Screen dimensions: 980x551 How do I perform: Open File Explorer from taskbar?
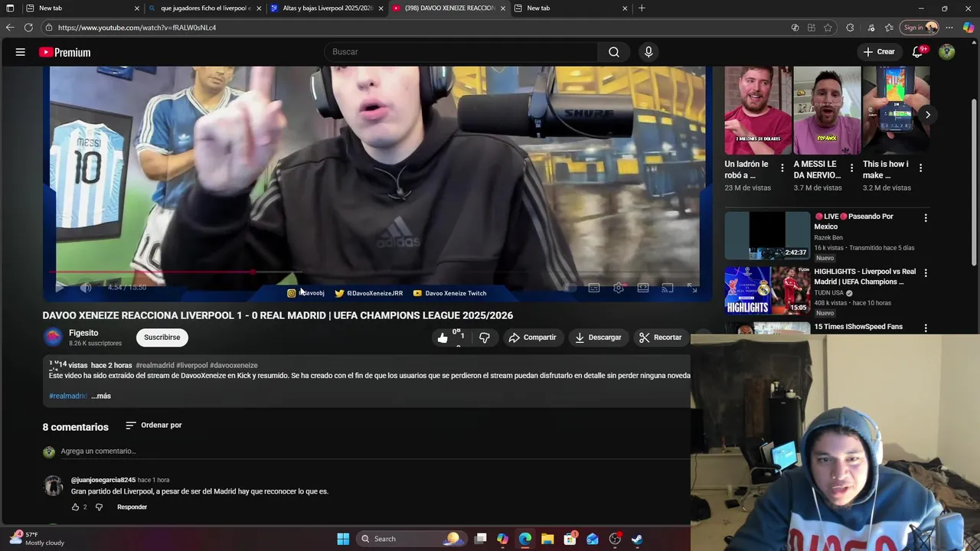pos(547,539)
